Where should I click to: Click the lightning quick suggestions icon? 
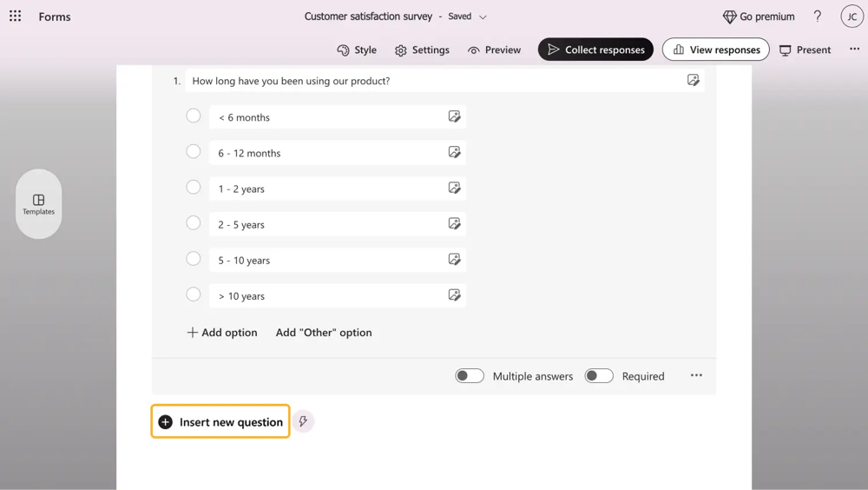303,421
